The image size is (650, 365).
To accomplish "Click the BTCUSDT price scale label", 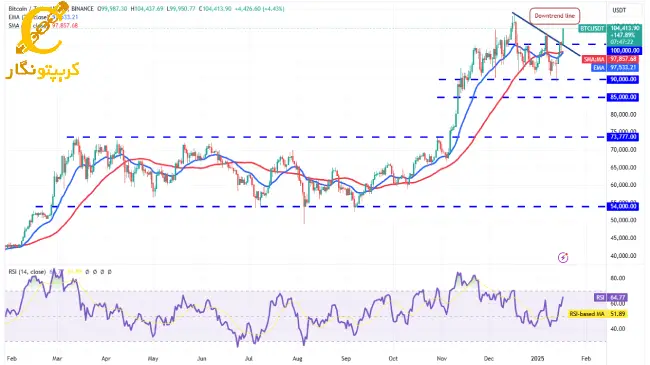I will pyautogui.click(x=592, y=29).
